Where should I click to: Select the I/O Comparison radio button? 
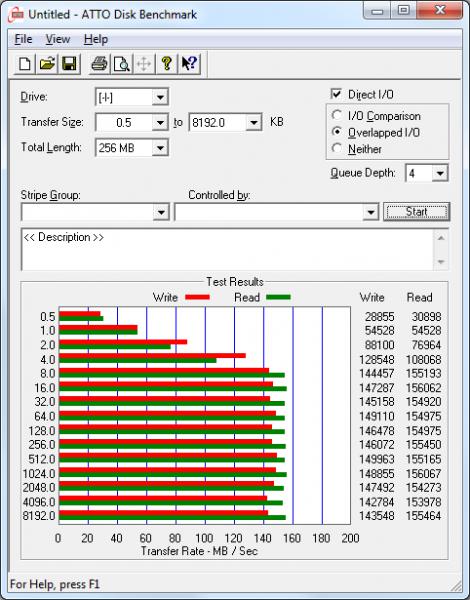tap(337, 115)
